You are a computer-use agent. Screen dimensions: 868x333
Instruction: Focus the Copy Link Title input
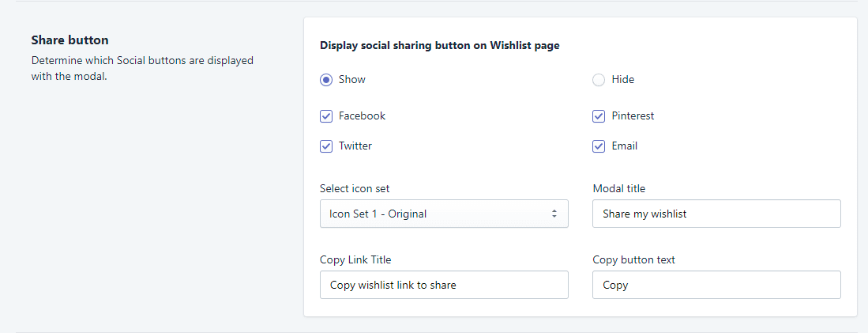443,286
